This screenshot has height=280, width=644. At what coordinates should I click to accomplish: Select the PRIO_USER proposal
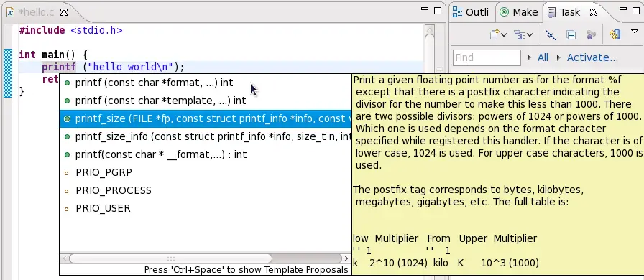coord(206,208)
